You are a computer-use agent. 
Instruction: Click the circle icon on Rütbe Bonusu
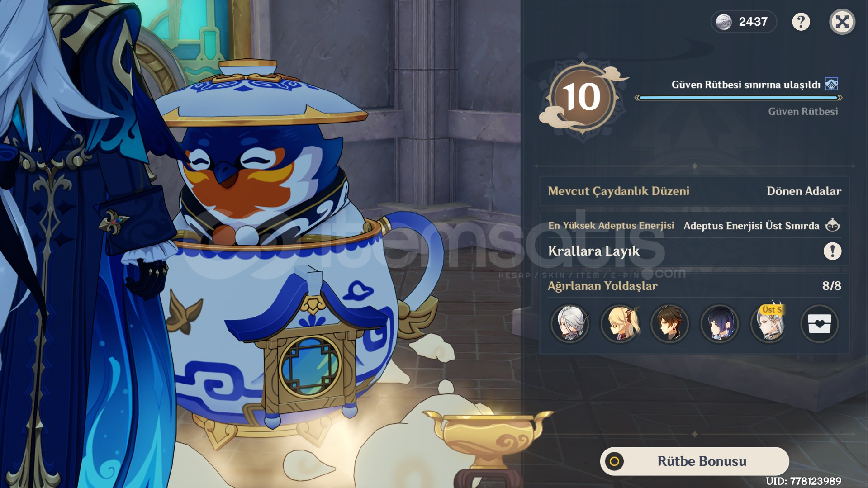pyautogui.click(x=614, y=461)
